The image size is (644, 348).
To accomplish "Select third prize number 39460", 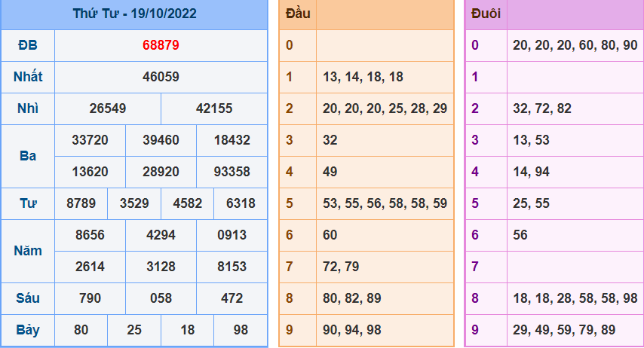I will (161, 140).
